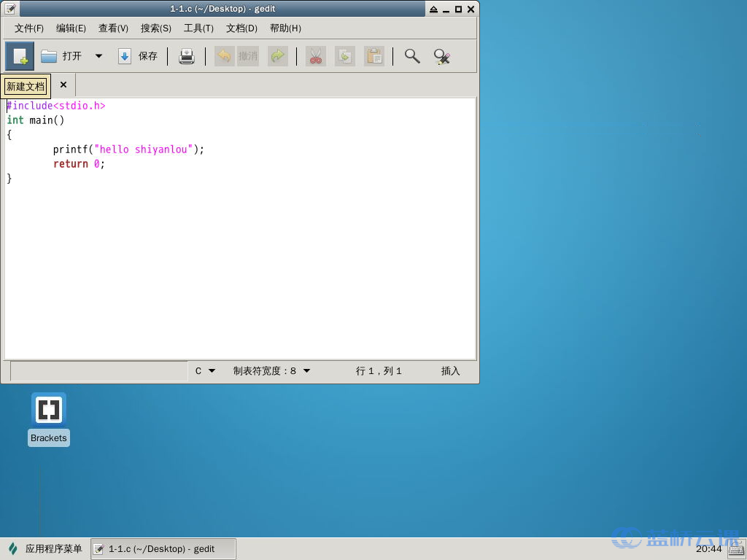Click the 保存 save label

click(147, 56)
